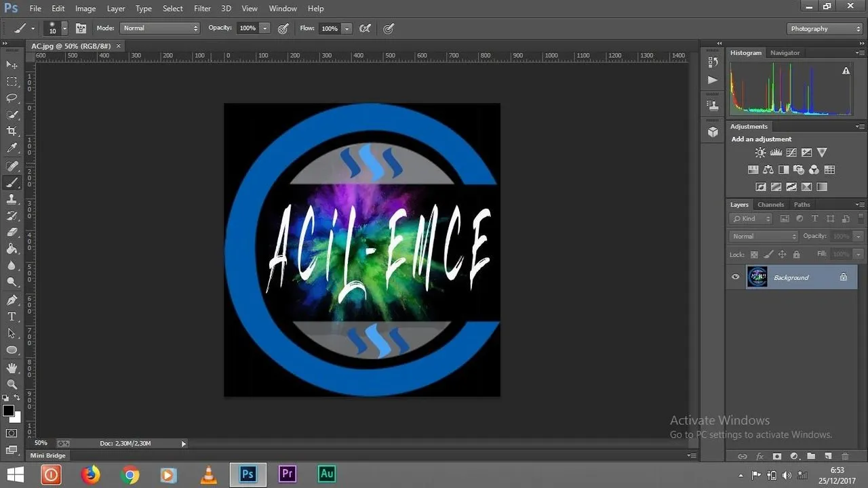Enable airbrush-style build-up effects

point(365,28)
